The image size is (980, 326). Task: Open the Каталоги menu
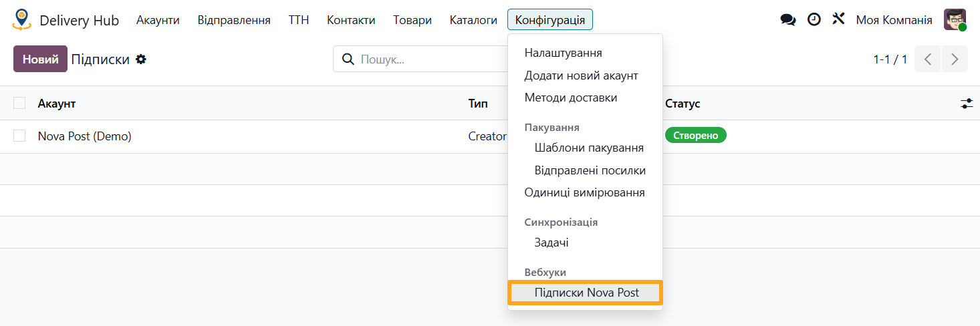coord(473,20)
